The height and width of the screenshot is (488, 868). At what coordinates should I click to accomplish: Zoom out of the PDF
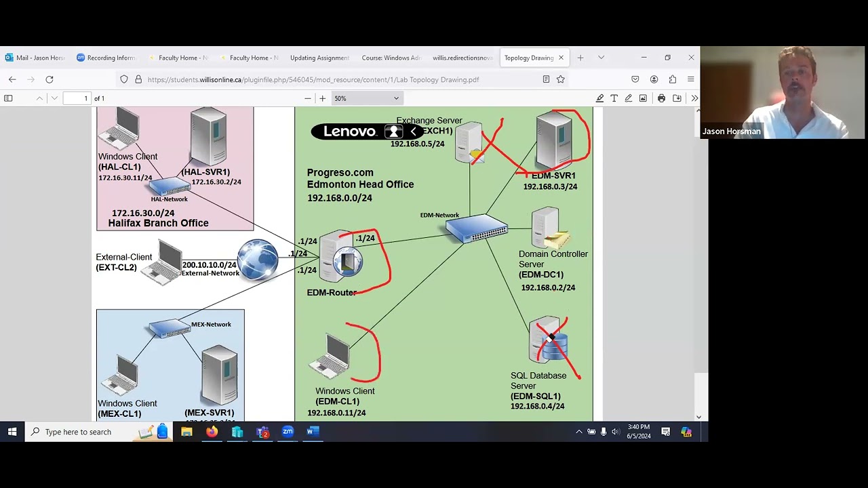click(x=308, y=98)
